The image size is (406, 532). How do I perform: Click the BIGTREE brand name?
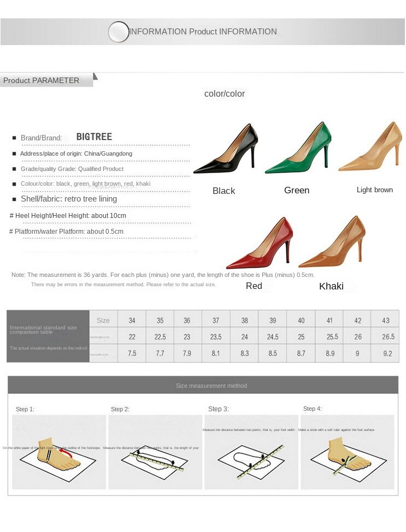(x=94, y=137)
